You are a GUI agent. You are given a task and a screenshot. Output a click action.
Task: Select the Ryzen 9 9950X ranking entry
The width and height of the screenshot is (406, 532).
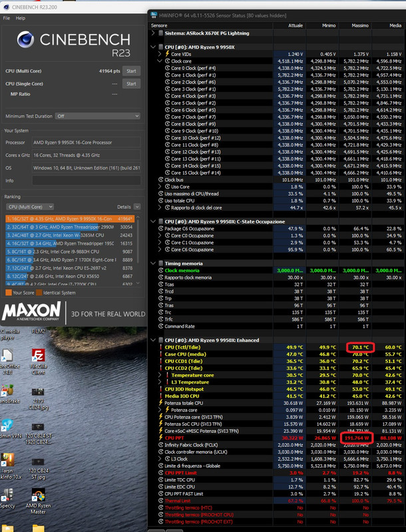click(70, 219)
